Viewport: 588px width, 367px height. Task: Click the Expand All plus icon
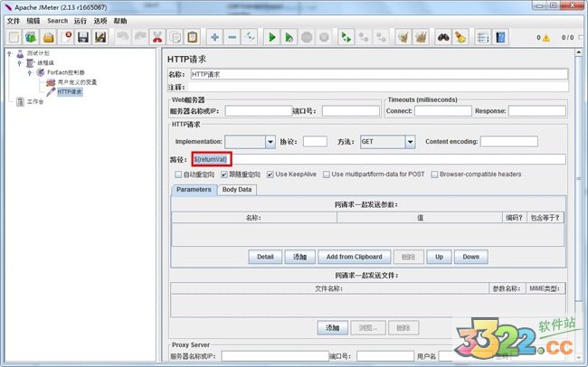[x=215, y=37]
